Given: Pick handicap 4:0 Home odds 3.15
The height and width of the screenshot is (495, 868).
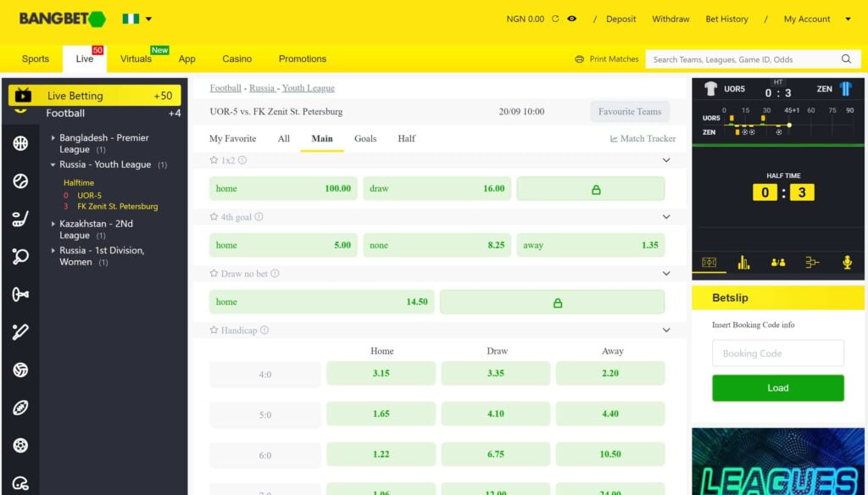Looking at the screenshot, I should click(381, 373).
